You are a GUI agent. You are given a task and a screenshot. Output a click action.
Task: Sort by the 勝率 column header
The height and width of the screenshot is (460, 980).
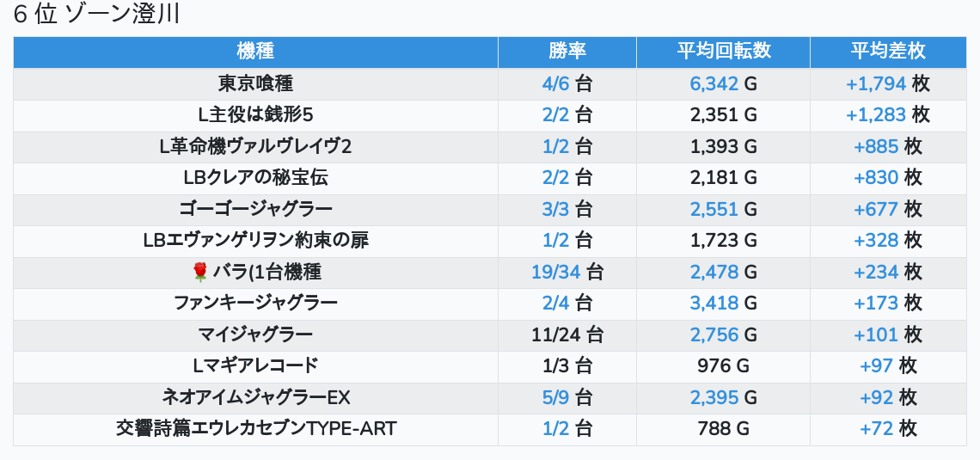tap(567, 51)
